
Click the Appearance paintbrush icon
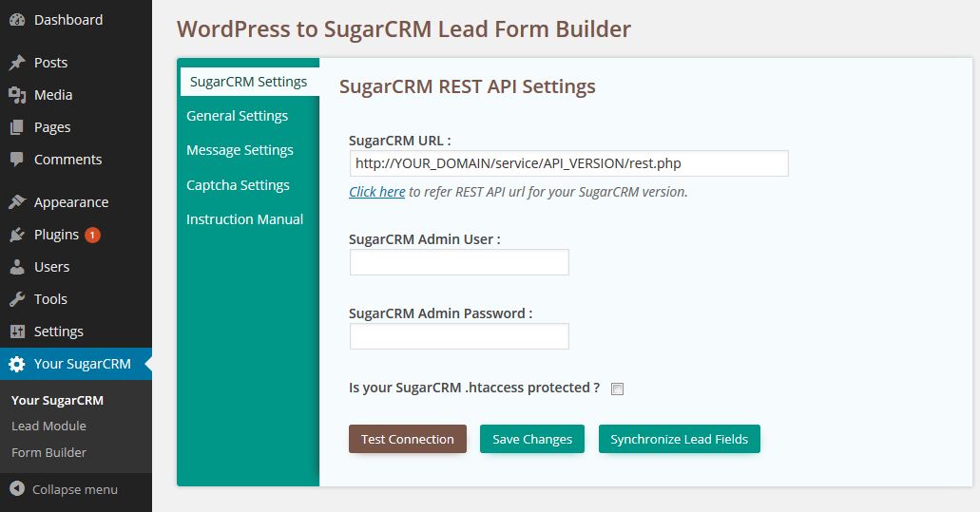pyautogui.click(x=17, y=202)
